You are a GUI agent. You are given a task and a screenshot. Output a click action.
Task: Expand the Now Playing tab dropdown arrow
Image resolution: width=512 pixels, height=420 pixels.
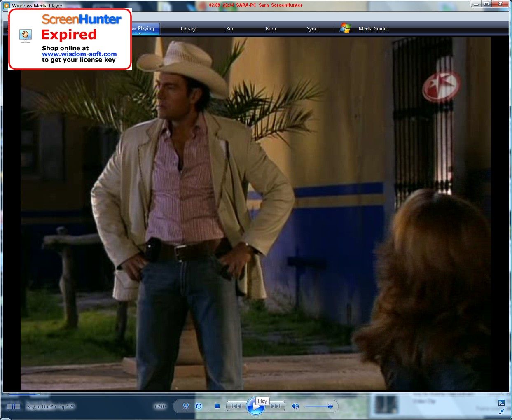click(x=140, y=34)
